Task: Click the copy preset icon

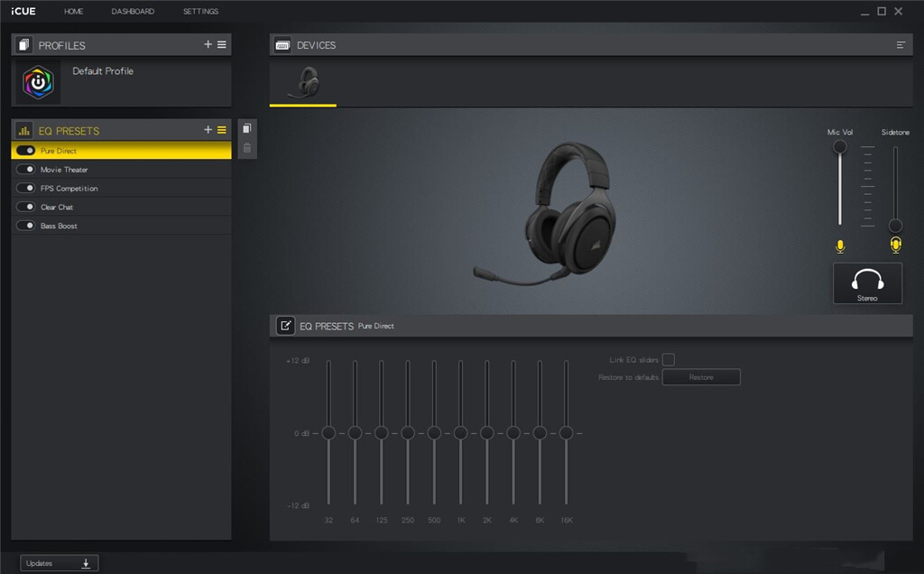Action: click(x=247, y=128)
